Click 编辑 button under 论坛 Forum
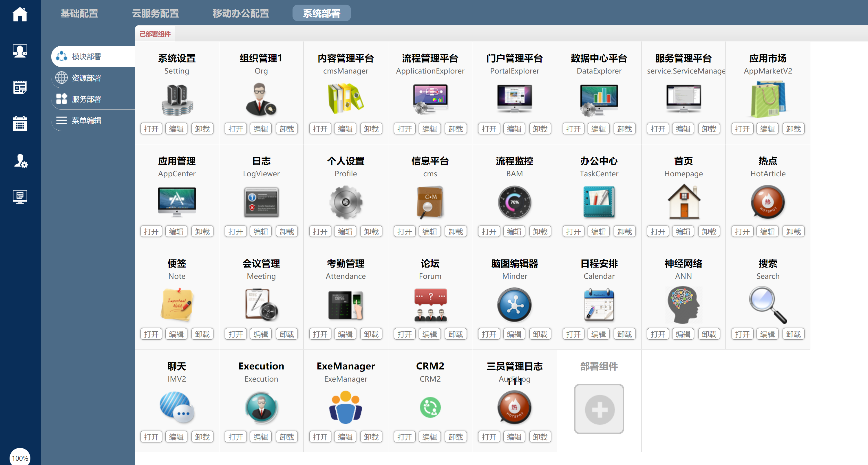The width and height of the screenshot is (868, 465). pyautogui.click(x=430, y=334)
